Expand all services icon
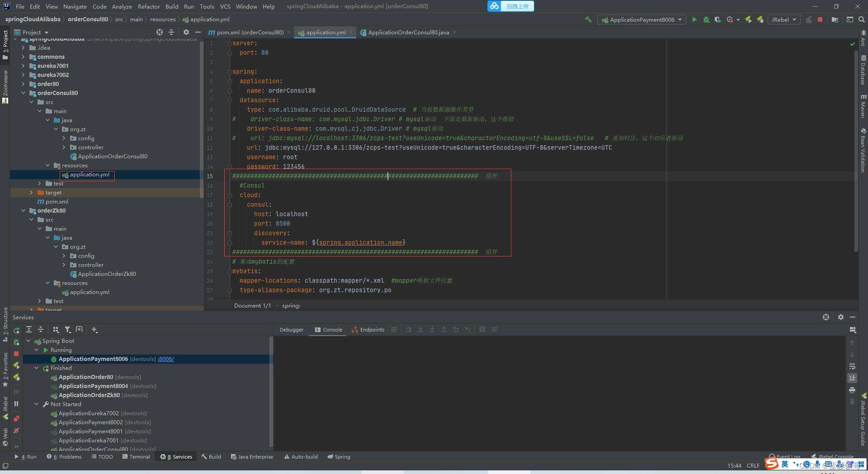This screenshot has width=868, height=474. click(x=29, y=330)
